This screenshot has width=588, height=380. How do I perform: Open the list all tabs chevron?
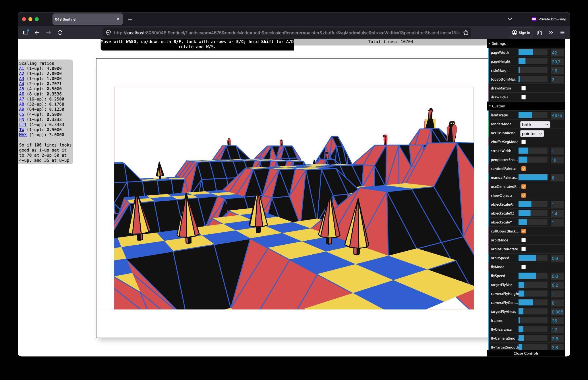pyautogui.click(x=510, y=19)
